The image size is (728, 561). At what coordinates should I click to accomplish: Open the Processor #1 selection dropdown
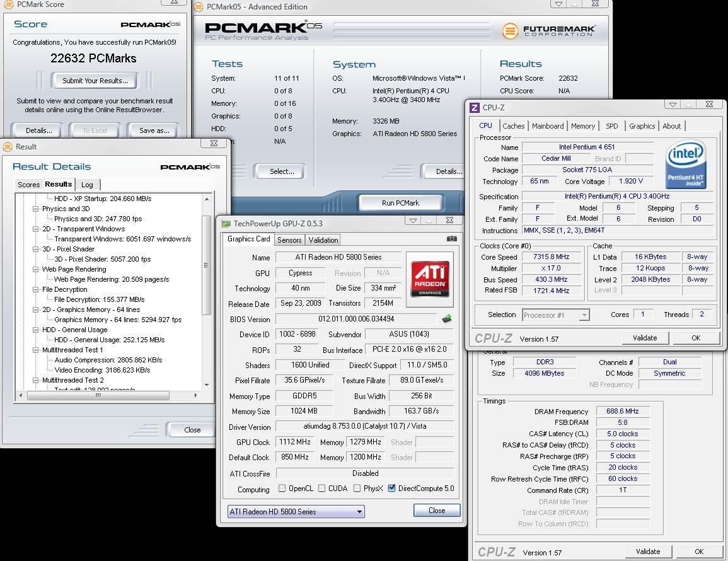[x=556, y=315]
